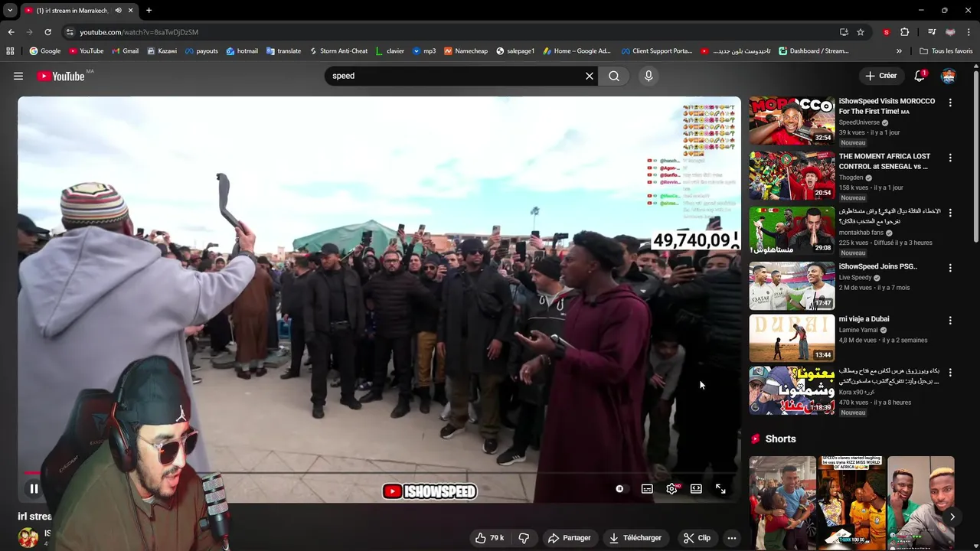Run the search with the magnifier button
980x551 pixels.
click(x=614, y=76)
